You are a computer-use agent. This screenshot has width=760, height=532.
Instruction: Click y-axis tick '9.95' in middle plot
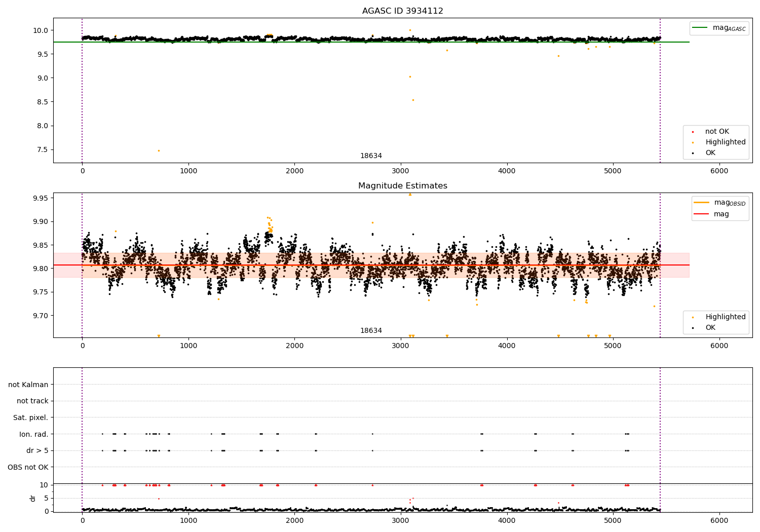tap(41, 198)
